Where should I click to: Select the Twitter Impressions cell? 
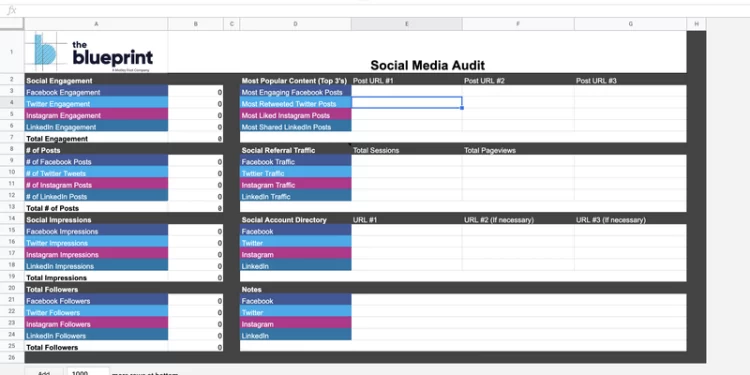[96, 243]
